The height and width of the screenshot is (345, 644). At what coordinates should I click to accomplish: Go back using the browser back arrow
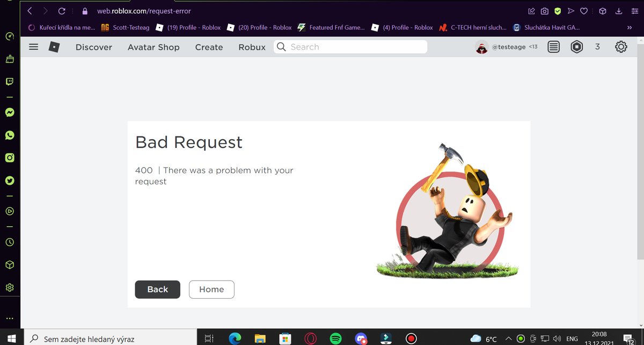(30, 11)
